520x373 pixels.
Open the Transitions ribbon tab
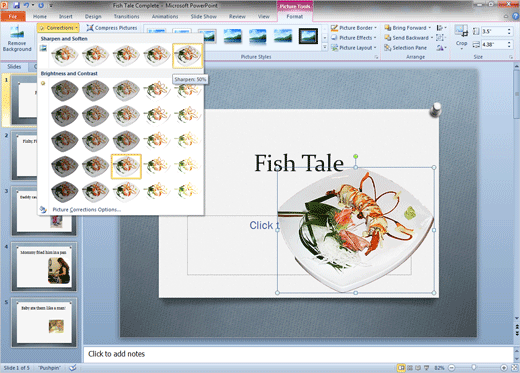click(x=126, y=16)
